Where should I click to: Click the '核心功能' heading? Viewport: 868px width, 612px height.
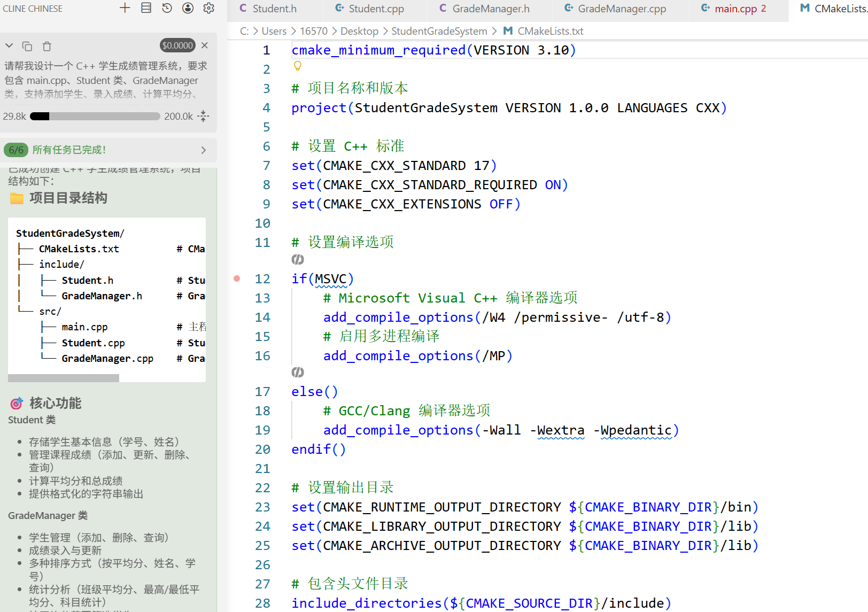[56, 404]
